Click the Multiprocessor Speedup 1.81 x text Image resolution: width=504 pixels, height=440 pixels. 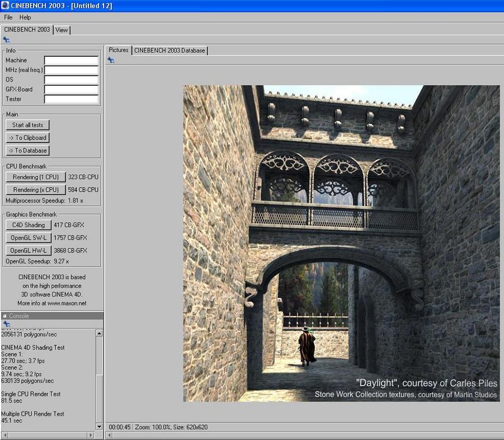coord(44,200)
